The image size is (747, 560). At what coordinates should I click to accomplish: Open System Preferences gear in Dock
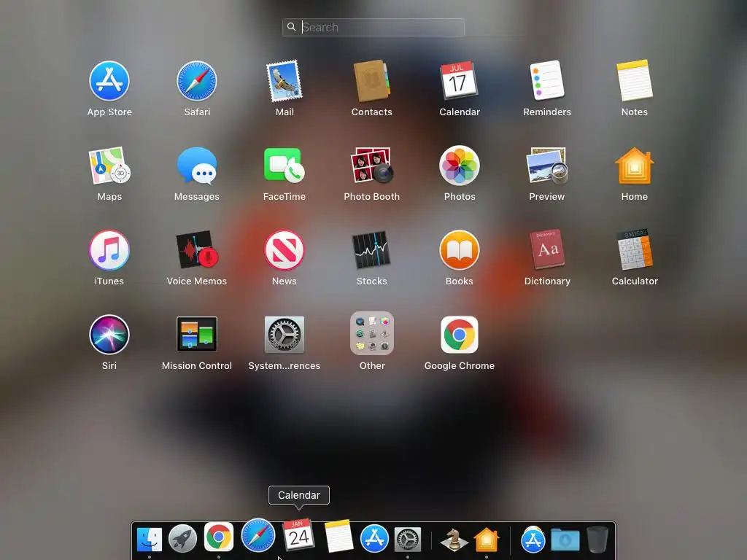tap(407, 540)
